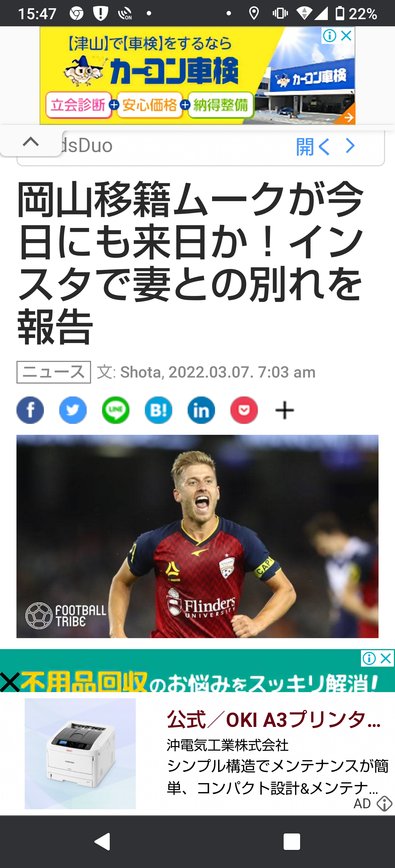Tap the 開く open link

[x=313, y=147]
